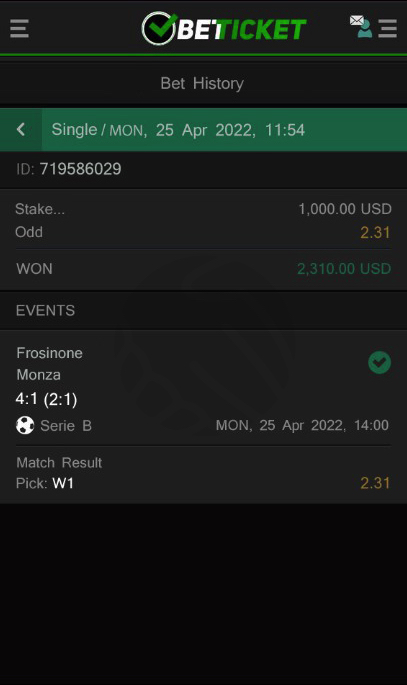This screenshot has height=685, width=407.
Task: Open the Bet History header tab
Action: [x=202, y=83]
